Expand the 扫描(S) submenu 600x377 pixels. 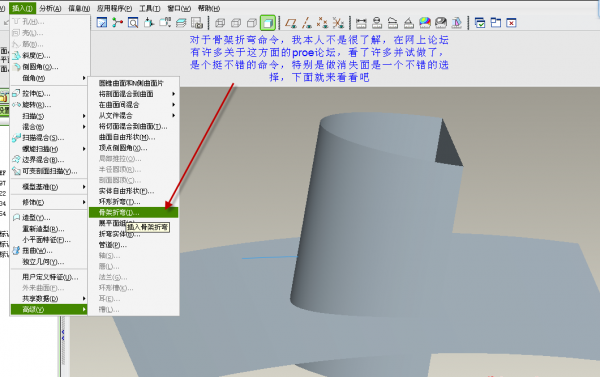50,116
